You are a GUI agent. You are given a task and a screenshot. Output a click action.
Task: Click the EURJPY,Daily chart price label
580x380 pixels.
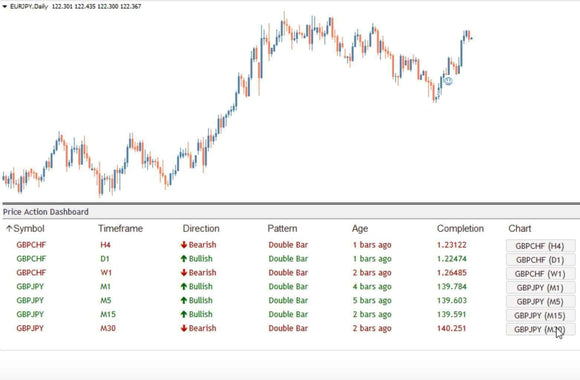(x=75, y=6)
